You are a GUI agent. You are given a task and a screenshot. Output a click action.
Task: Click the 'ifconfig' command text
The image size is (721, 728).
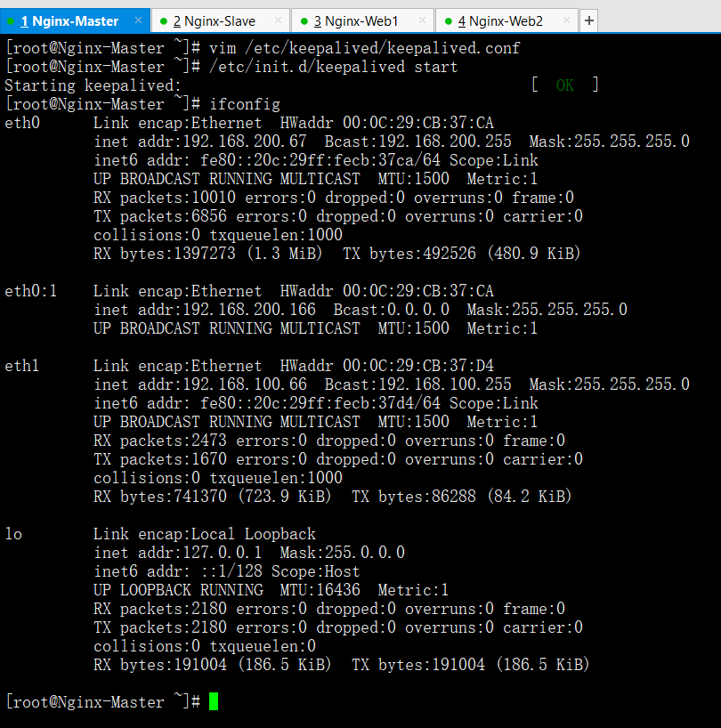pyautogui.click(x=245, y=104)
